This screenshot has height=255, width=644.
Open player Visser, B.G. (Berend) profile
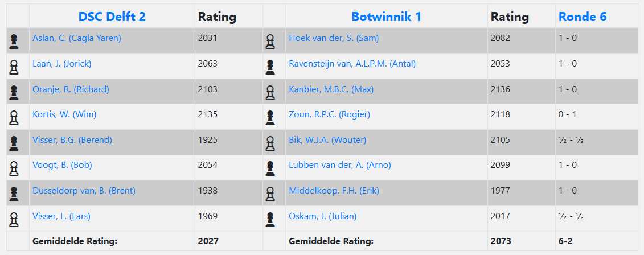(72, 140)
